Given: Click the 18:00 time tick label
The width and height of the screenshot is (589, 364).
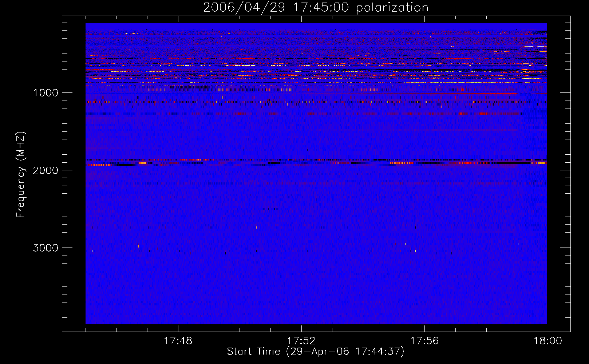Looking at the screenshot, I should (548, 341).
